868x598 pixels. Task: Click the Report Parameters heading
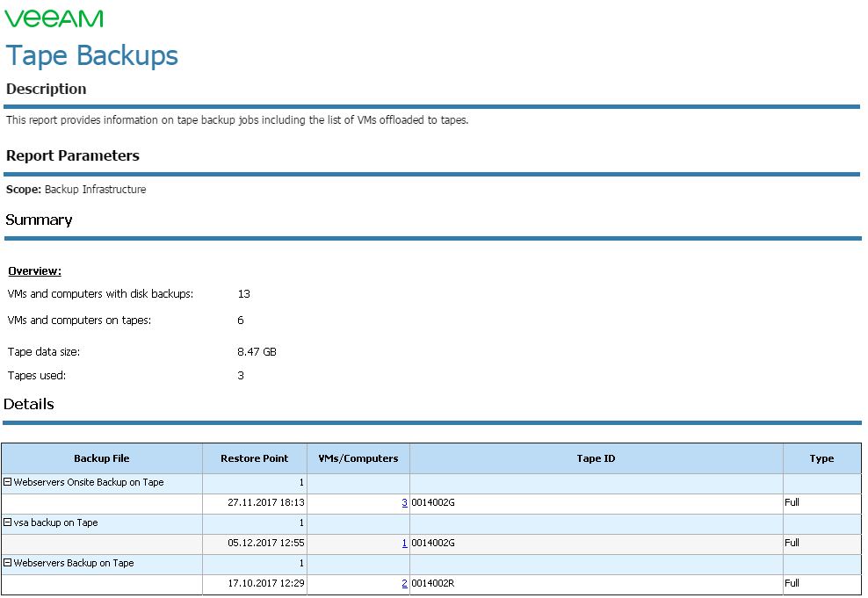[x=73, y=156]
